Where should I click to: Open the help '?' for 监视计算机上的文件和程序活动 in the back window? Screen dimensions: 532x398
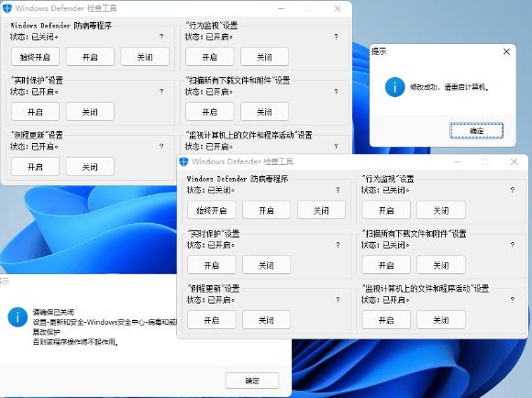coord(336,147)
